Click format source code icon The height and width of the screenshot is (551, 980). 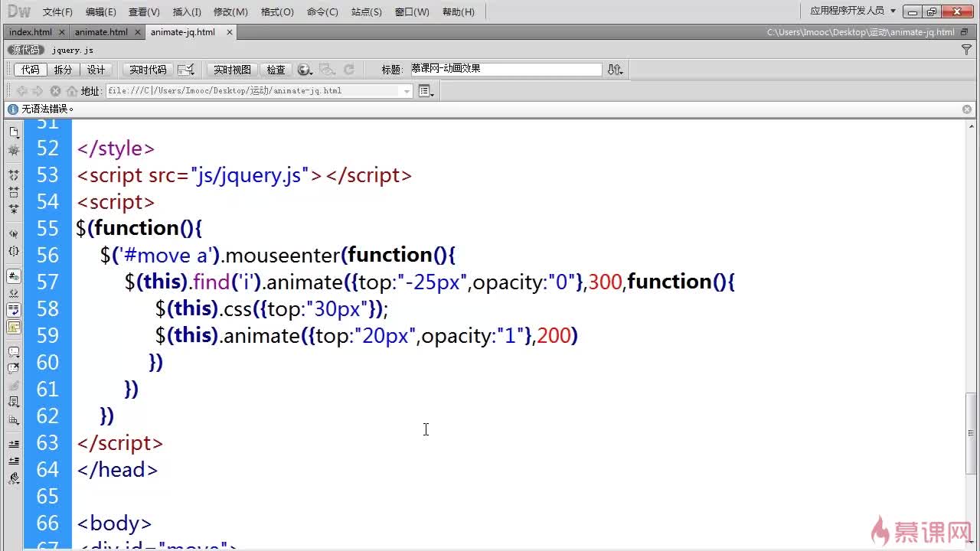14,478
